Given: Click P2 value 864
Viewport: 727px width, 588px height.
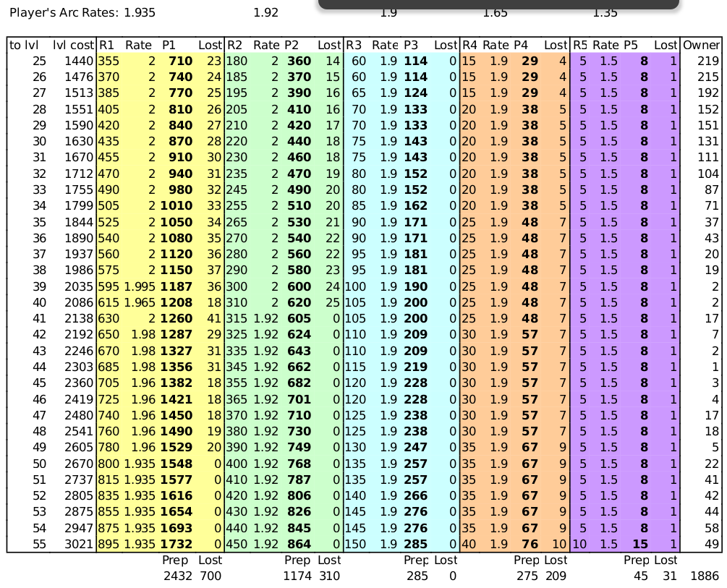Looking at the screenshot, I should (x=299, y=544).
